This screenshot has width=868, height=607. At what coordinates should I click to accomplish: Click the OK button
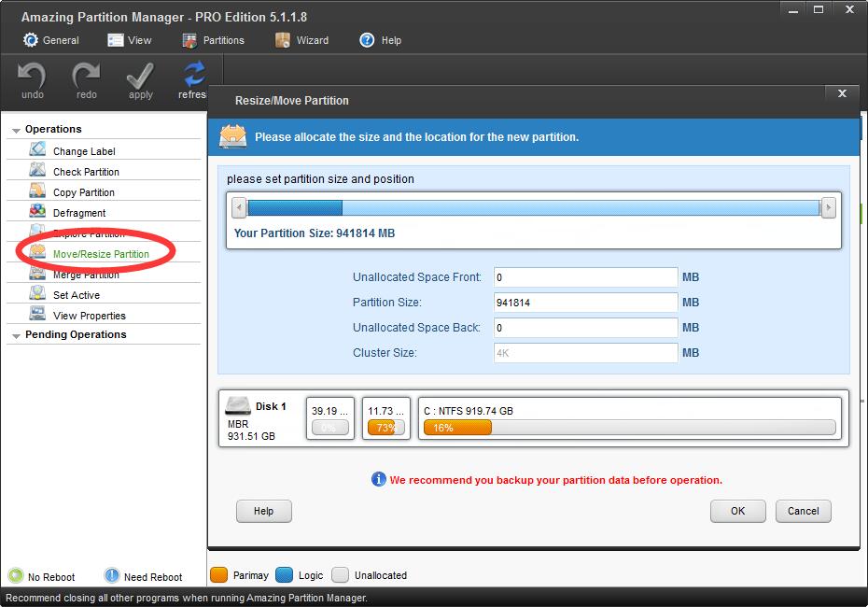coord(737,511)
